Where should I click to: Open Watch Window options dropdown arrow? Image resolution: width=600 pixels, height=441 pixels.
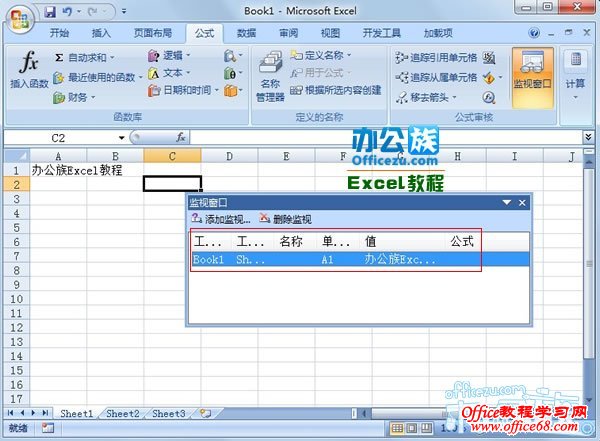tap(507, 203)
